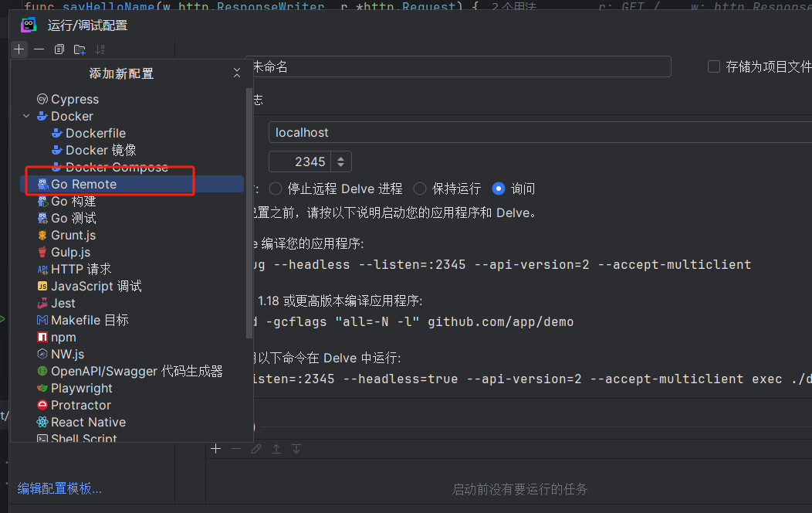Select the 询问 radio button

pyautogui.click(x=498, y=189)
